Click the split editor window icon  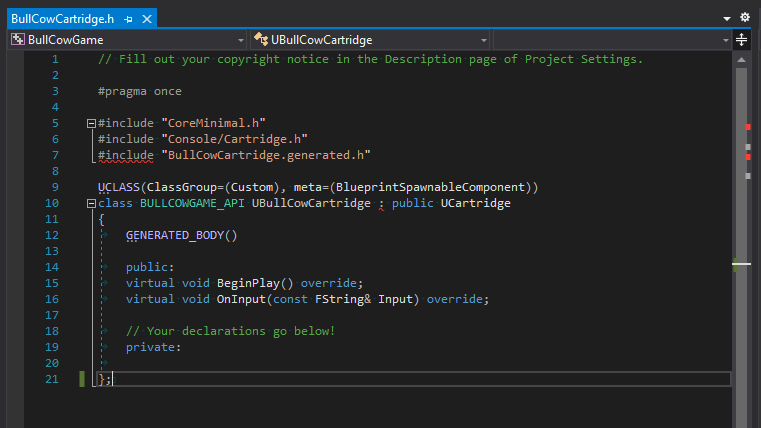(x=742, y=40)
